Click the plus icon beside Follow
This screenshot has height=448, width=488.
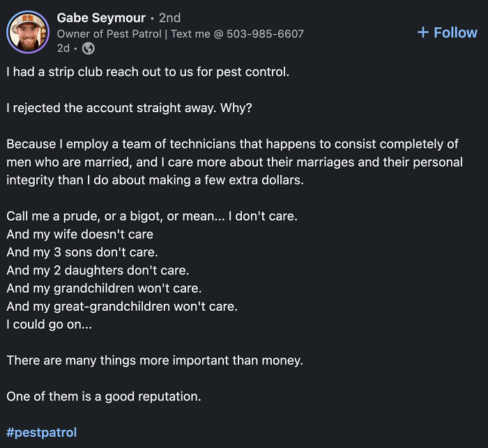tap(422, 33)
